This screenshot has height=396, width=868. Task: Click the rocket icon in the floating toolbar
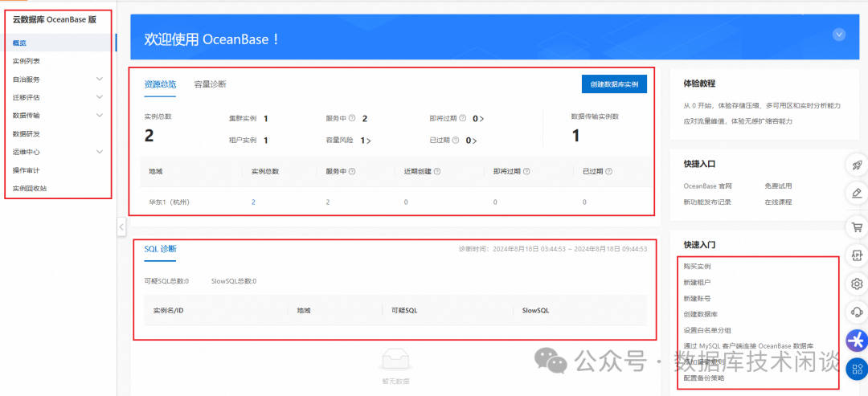857,165
